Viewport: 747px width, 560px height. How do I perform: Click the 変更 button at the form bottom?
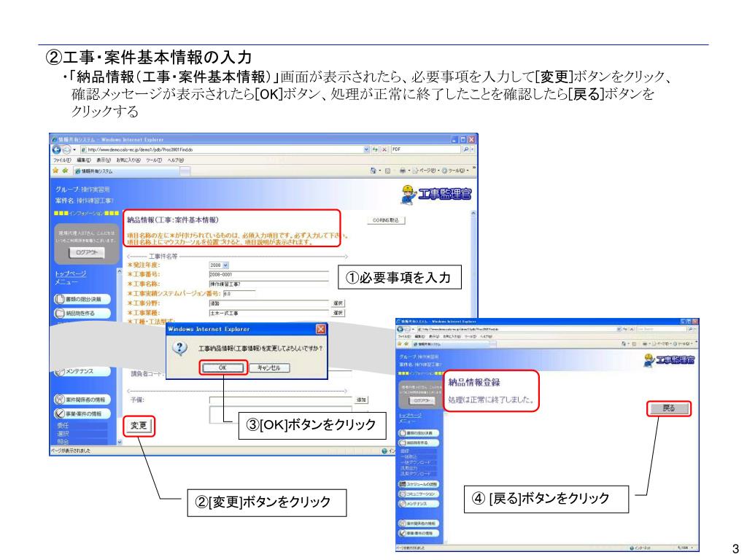[x=139, y=426]
